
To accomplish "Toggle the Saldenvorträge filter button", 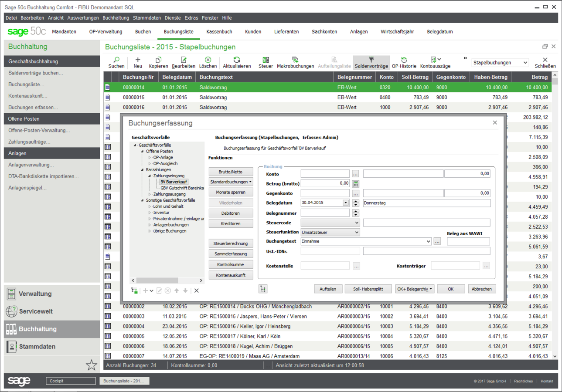I will [371, 60].
